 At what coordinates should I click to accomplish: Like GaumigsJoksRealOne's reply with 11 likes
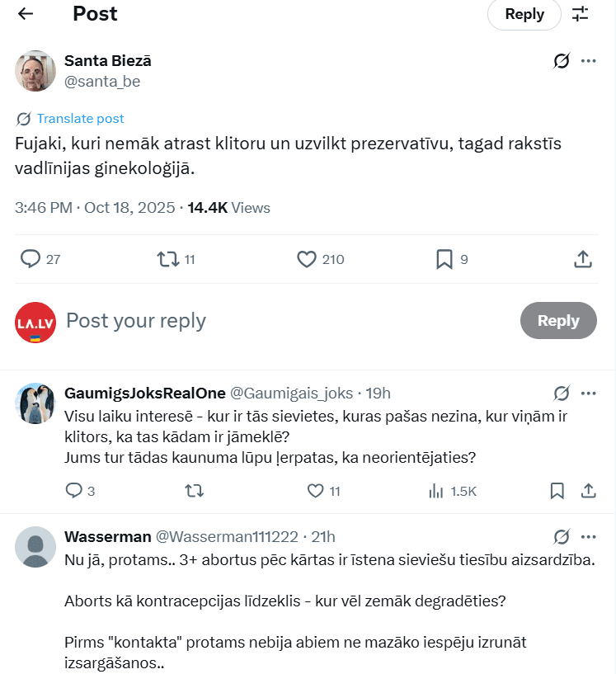click(x=315, y=491)
